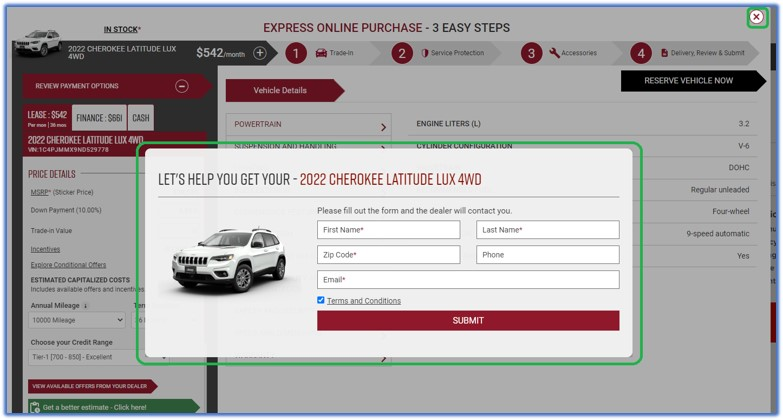783x420 pixels.
Task: Switch to the Cash tab
Action: click(x=141, y=118)
